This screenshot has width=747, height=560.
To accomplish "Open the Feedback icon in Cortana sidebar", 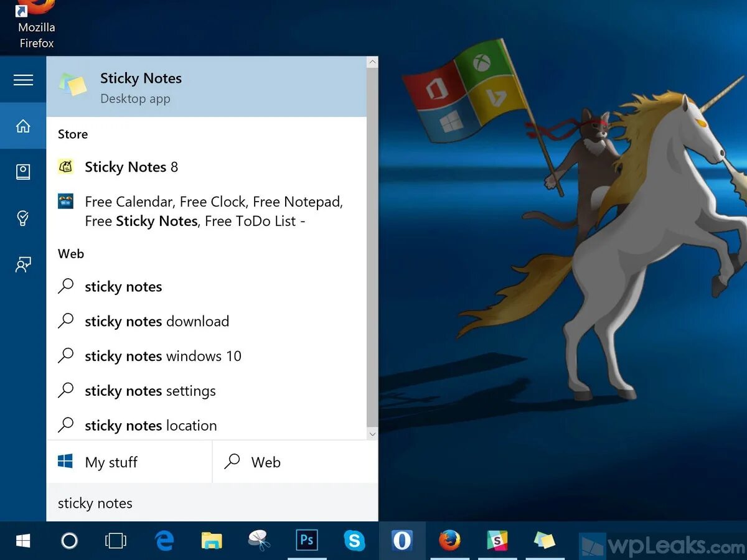I will pos(23,264).
